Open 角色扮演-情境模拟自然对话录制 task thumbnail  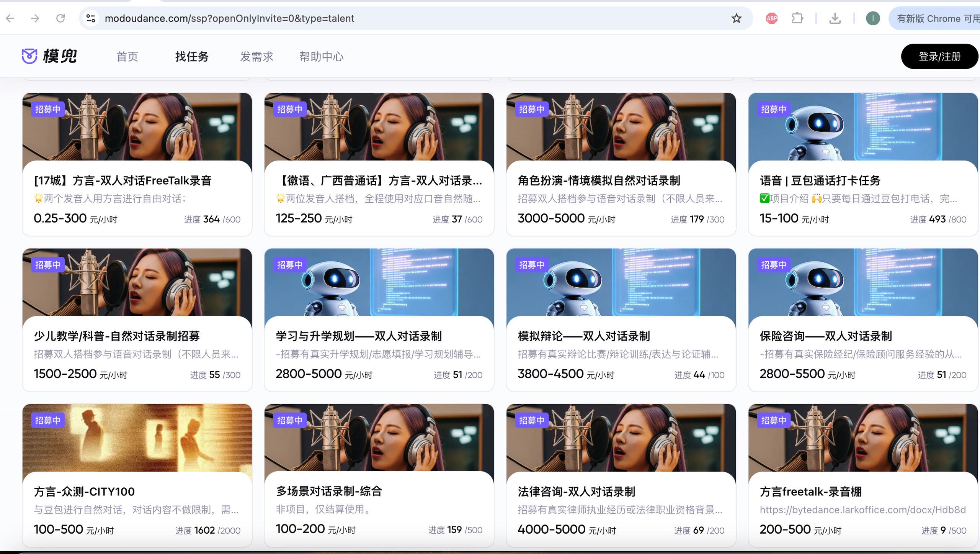(x=621, y=127)
